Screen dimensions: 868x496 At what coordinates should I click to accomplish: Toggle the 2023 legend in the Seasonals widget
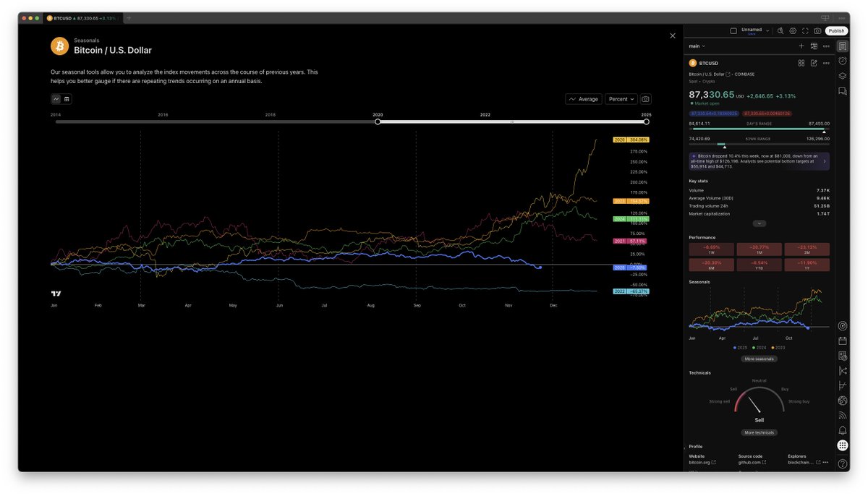[778, 348]
